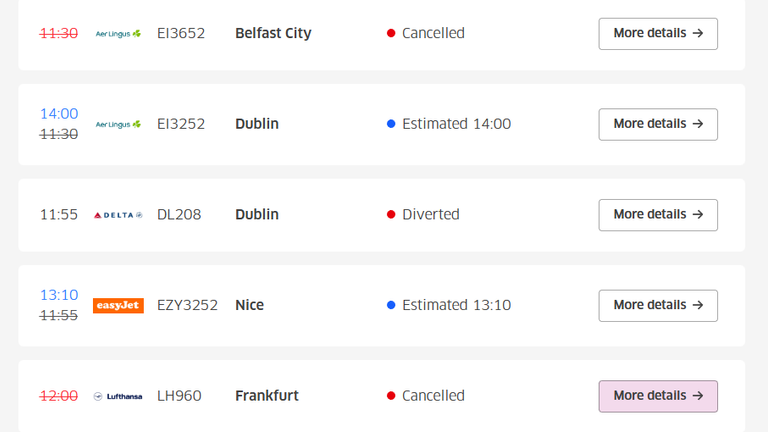Open More details for flight EI3252
Viewport: 768px width, 432px height.
pyautogui.click(x=657, y=124)
